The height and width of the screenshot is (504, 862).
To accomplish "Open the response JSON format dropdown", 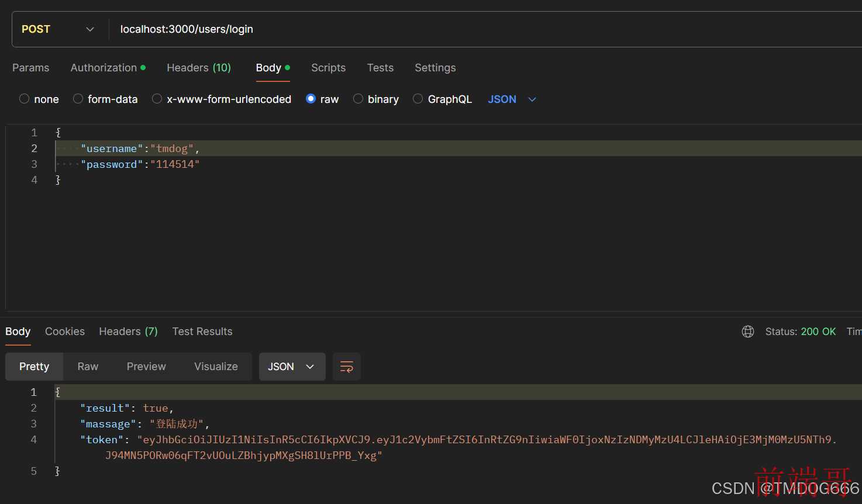I will pos(292,367).
